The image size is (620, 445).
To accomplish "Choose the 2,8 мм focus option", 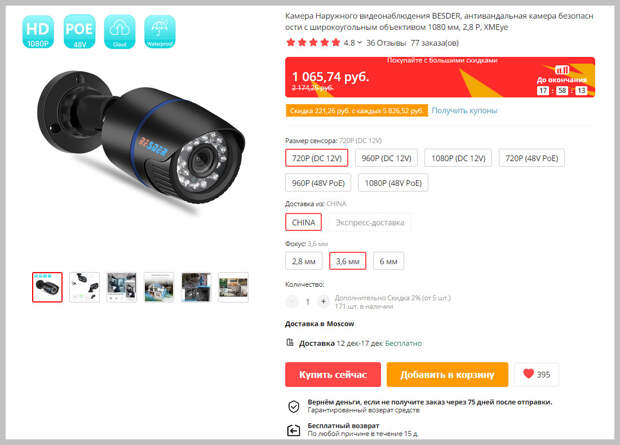I will pos(304,261).
